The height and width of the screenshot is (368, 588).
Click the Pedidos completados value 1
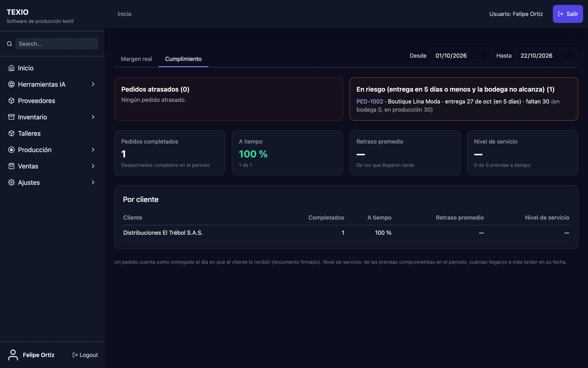coord(124,154)
